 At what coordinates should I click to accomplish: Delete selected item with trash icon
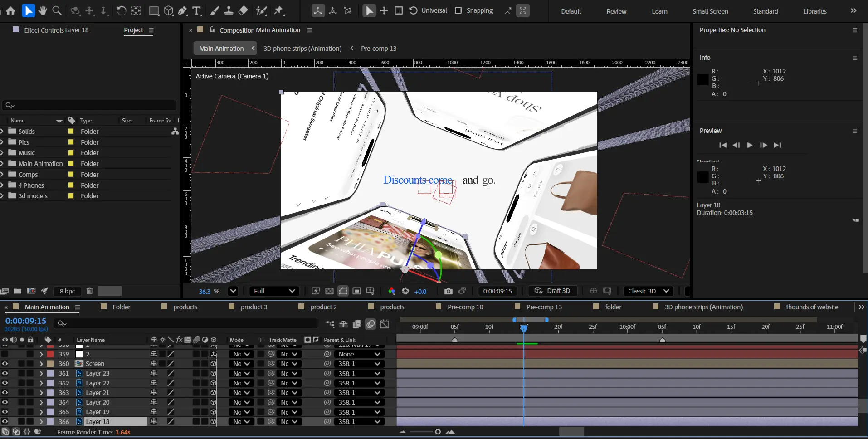89,291
